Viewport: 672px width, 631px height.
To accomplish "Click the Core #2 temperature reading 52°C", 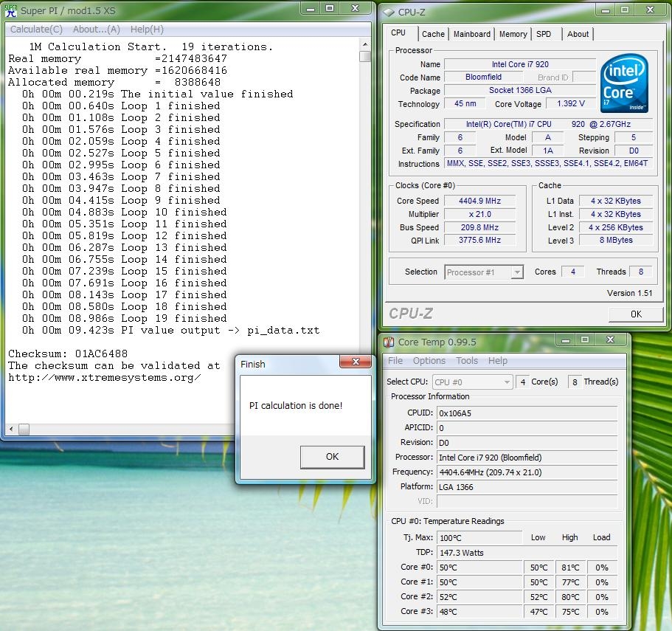I will (x=479, y=597).
